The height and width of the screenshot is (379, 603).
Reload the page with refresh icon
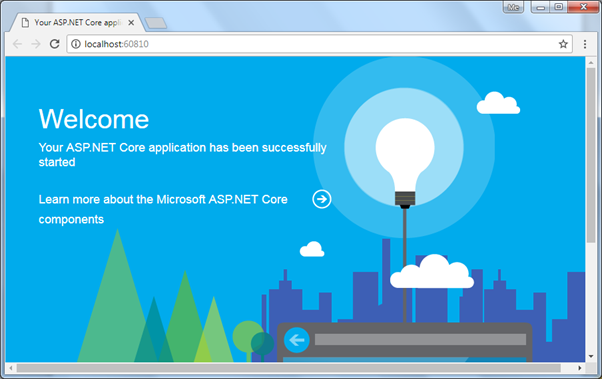(x=55, y=44)
